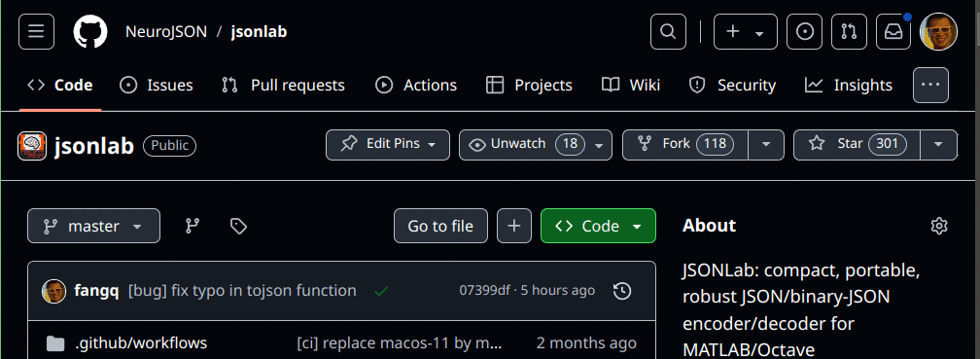980x359 pixels.
Task: Switch to the Projects tab
Action: pos(529,85)
